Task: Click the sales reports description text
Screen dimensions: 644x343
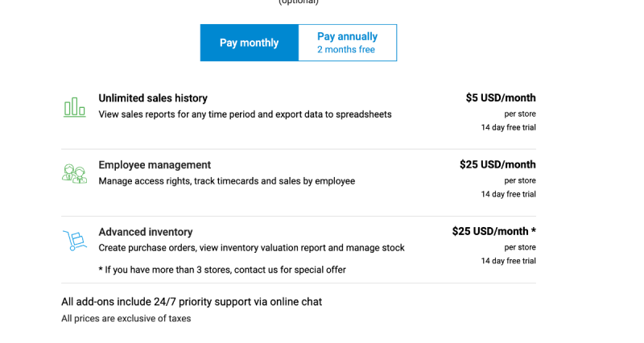Action: pos(245,114)
